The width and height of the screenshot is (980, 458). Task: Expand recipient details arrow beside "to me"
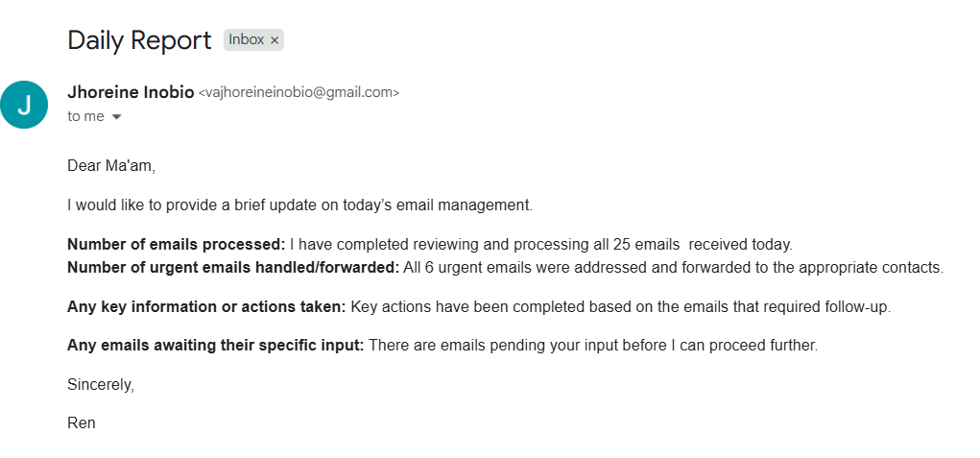coord(117,117)
